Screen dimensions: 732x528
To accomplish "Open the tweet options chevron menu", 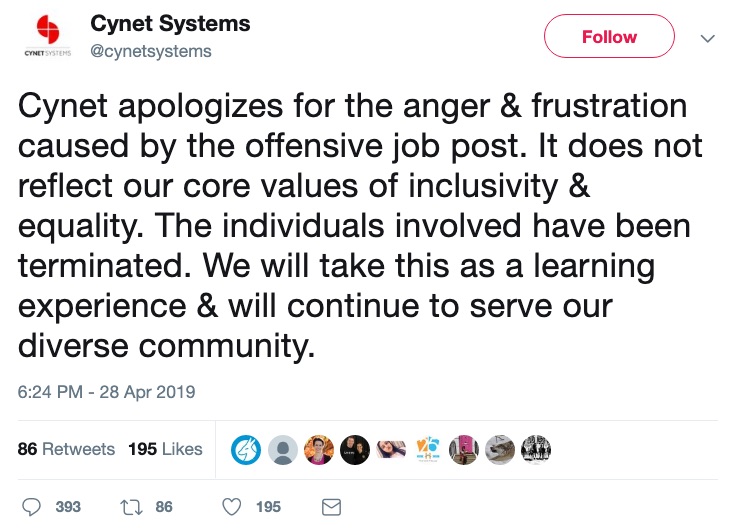I will coord(708,38).
